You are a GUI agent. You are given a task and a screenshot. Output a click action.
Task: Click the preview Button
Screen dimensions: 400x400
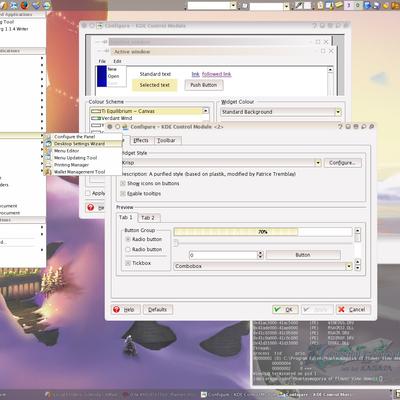pyautogui.click(x=303, y=255)
